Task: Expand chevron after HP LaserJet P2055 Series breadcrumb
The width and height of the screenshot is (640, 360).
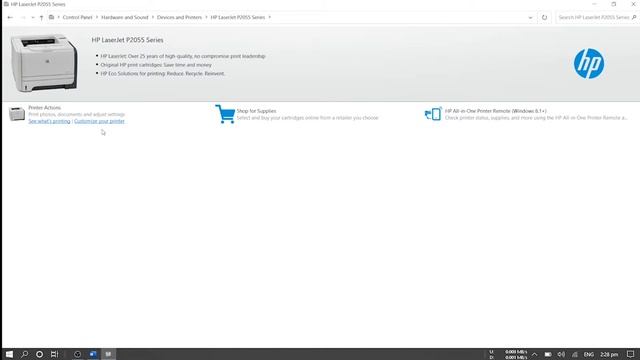Action: coord(270,18)
